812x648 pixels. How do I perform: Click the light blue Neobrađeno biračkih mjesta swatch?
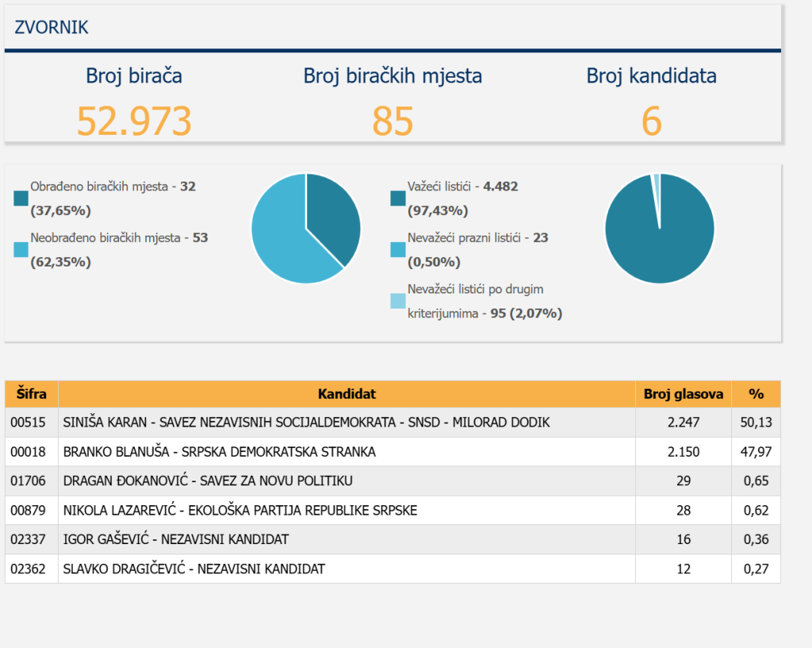point(21,249)
